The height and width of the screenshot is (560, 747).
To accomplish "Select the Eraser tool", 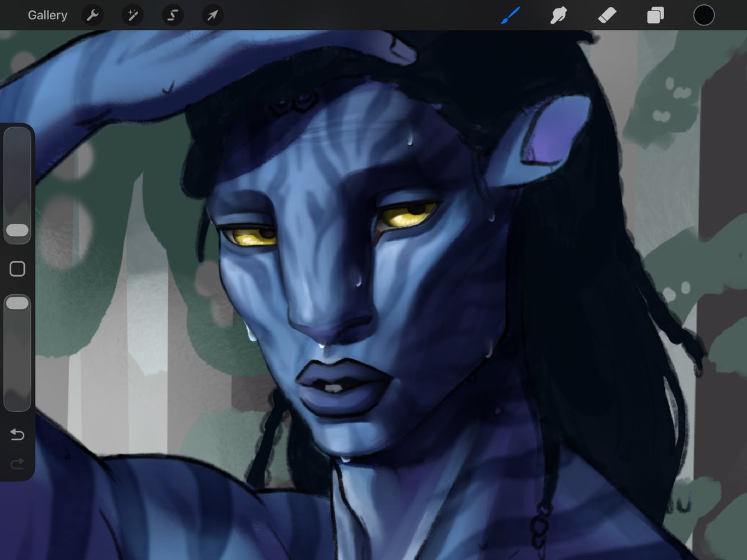I will pyautogui.click(x=607, y=16).
